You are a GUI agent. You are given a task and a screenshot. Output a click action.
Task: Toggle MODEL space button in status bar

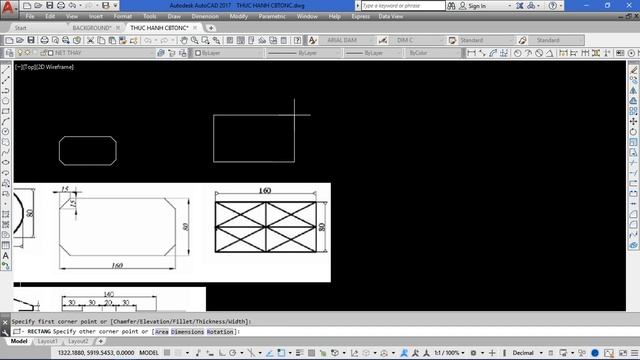click(149, 353)
